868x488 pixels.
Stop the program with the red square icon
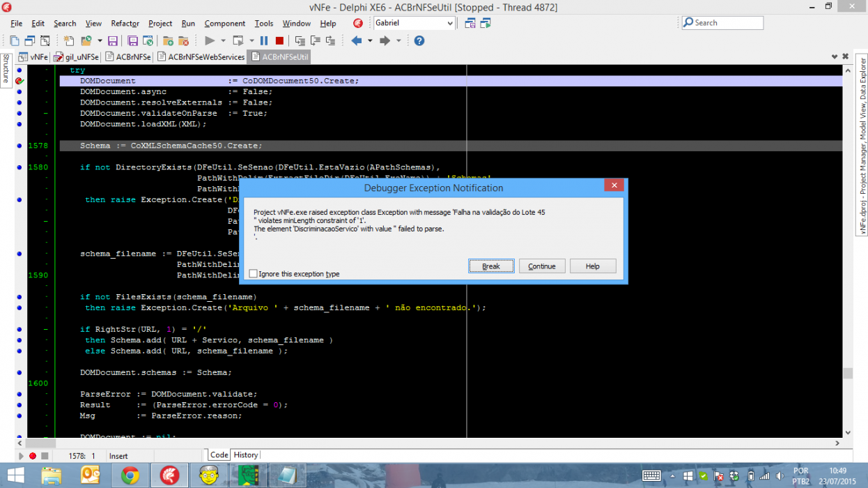pos(279,41)
